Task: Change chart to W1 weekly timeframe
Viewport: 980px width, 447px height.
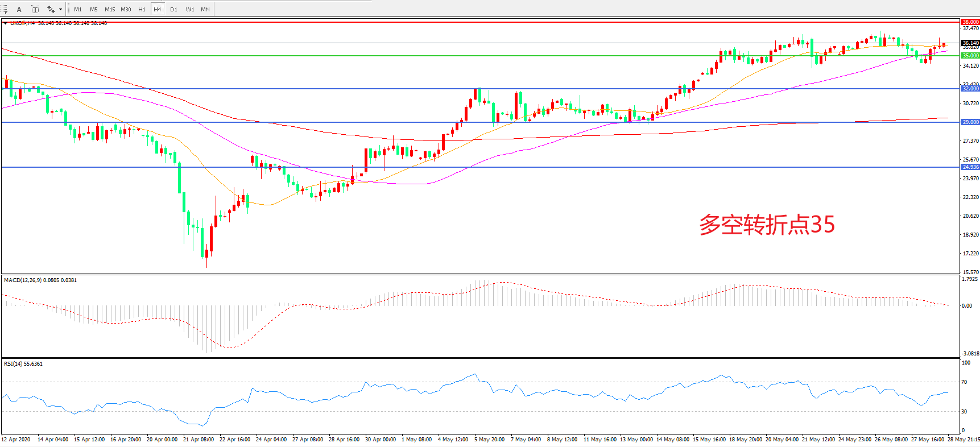Action: (189, 9)
